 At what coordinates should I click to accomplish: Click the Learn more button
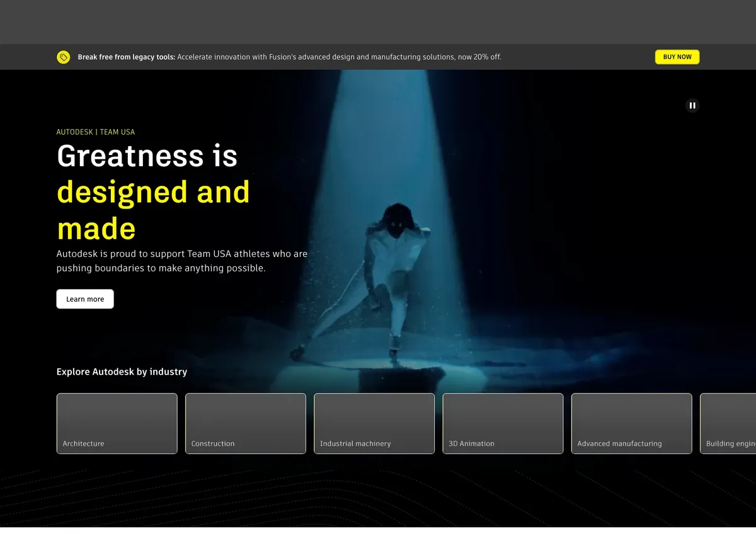(x=85, y=299)
